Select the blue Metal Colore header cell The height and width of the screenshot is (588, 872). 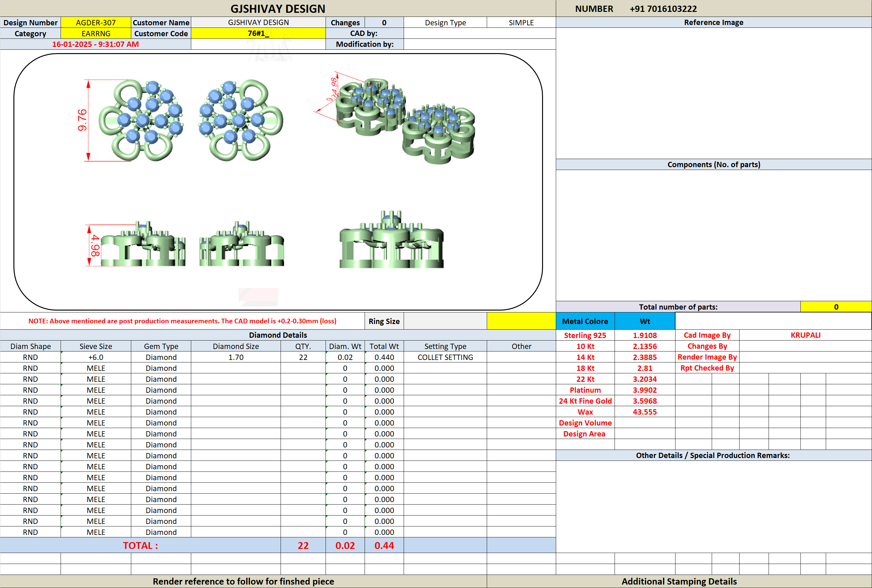(x=585, y=321)
